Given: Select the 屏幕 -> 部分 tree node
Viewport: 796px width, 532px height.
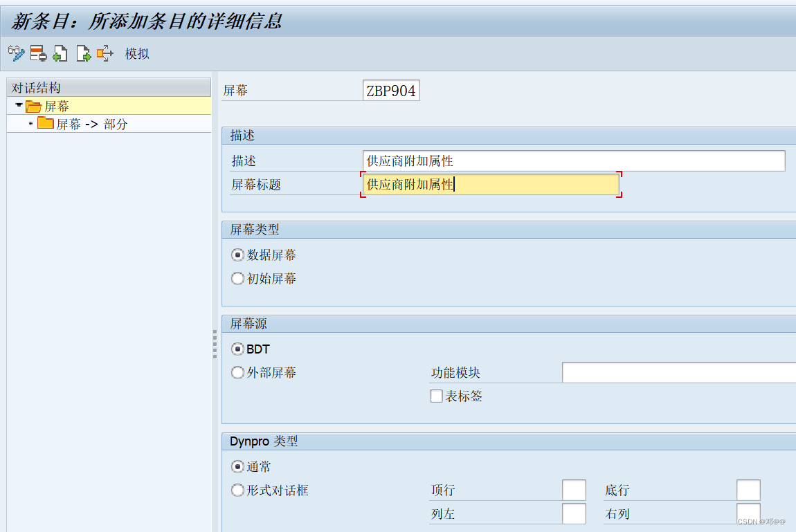Looking at the screenshot, I should (91, 125).
